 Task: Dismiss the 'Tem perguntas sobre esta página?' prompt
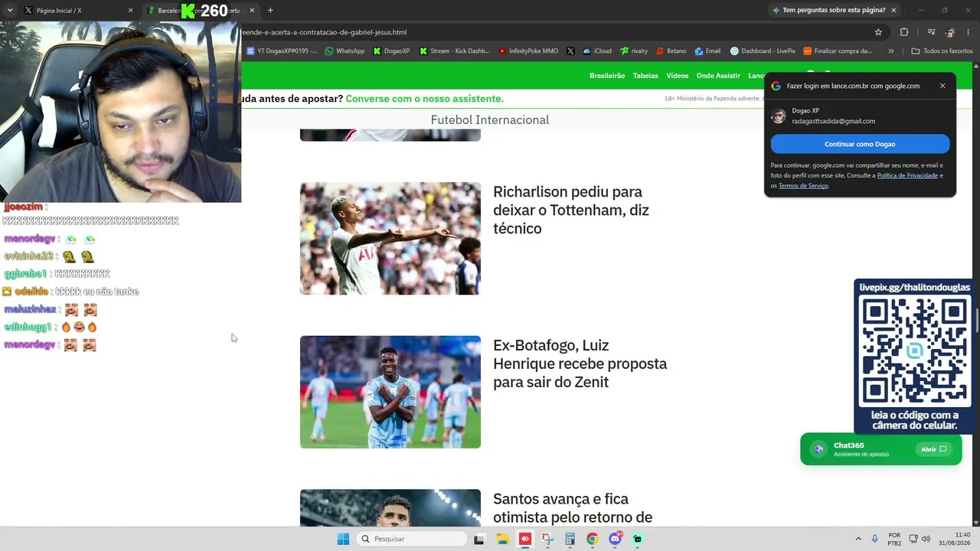click(893, 10)
